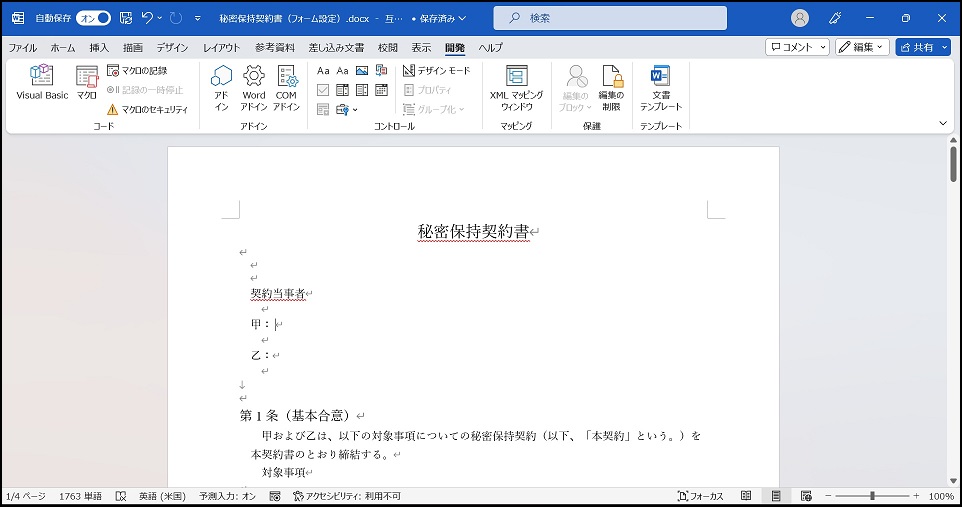Open 文書テンプレート dialog

point(661,88)
